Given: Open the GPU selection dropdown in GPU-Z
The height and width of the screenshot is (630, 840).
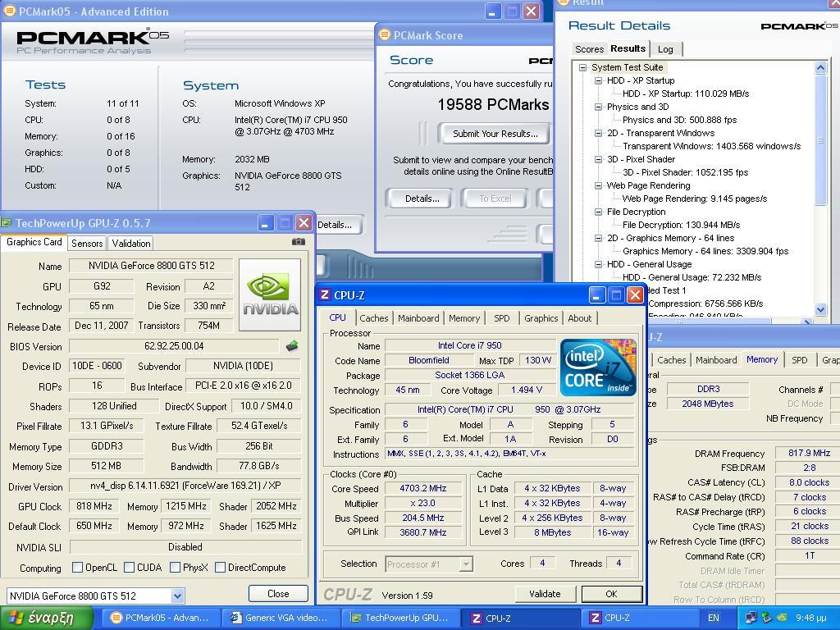Looking at the screenshot, I should (x=177, y=596).
